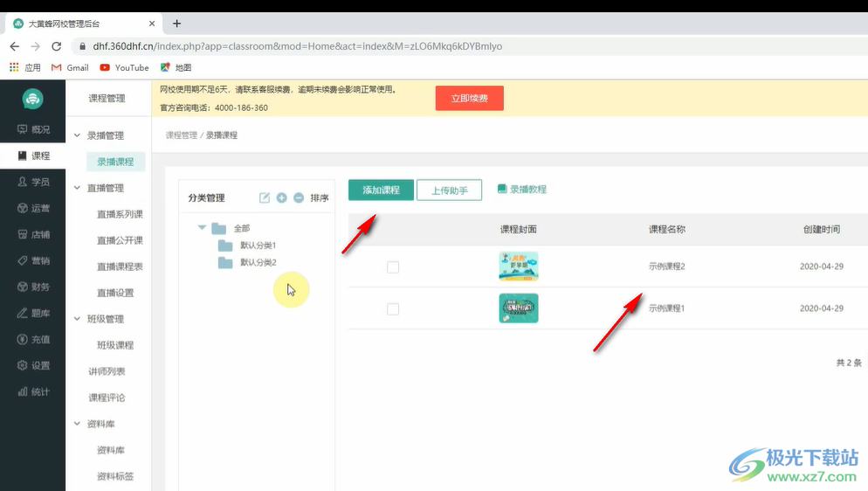Click the 设置 settings gear icon
The width and height of the screenshot is (868, 491).
pyautogui.click(x=22, y=365)
